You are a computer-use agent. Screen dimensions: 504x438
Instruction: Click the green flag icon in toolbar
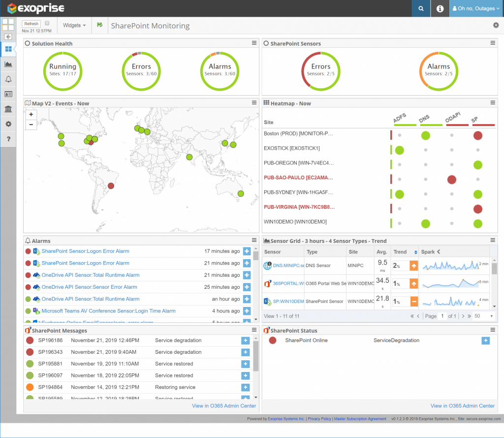point(99,25)
